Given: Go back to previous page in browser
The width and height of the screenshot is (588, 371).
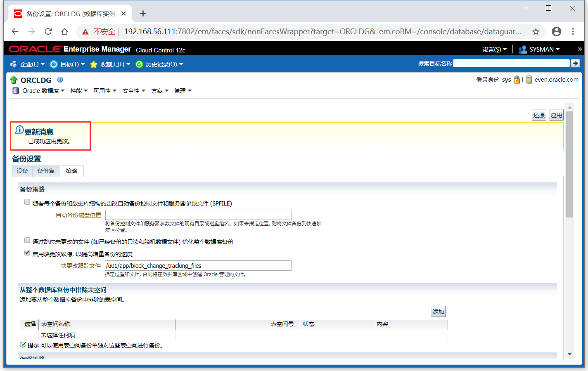Looking at the screenshot, I should [x=15, y=32].
